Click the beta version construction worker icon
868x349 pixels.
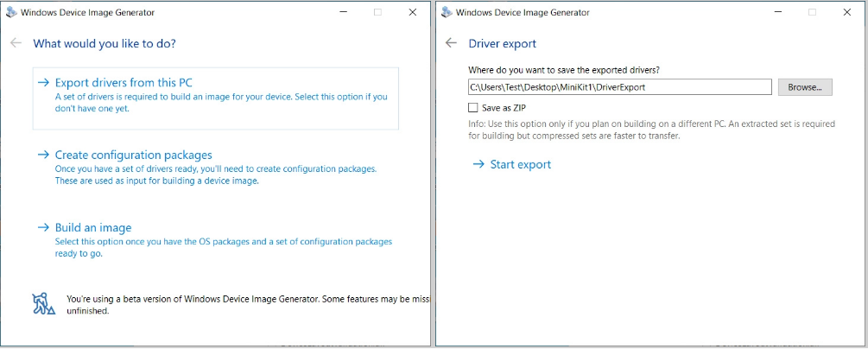click(43, 304)
